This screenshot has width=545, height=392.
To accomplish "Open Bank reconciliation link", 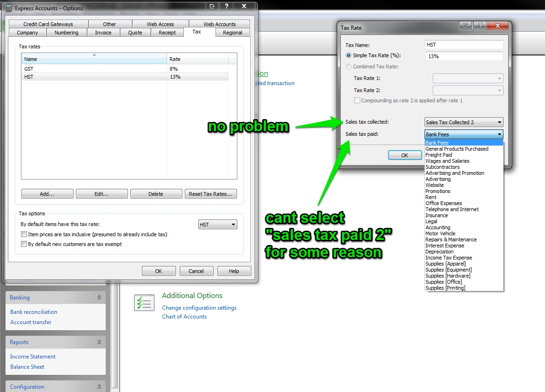I will coord(34,312).
